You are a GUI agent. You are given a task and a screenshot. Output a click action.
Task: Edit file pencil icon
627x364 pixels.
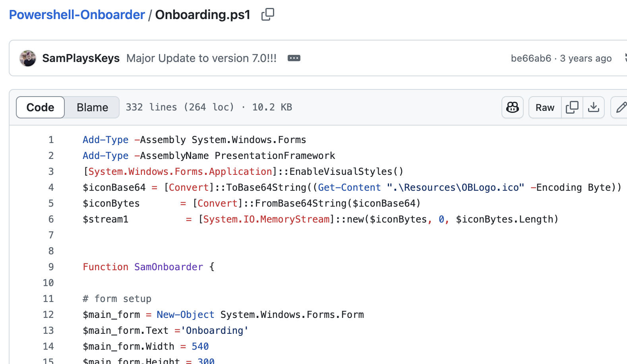click(621, 107)
